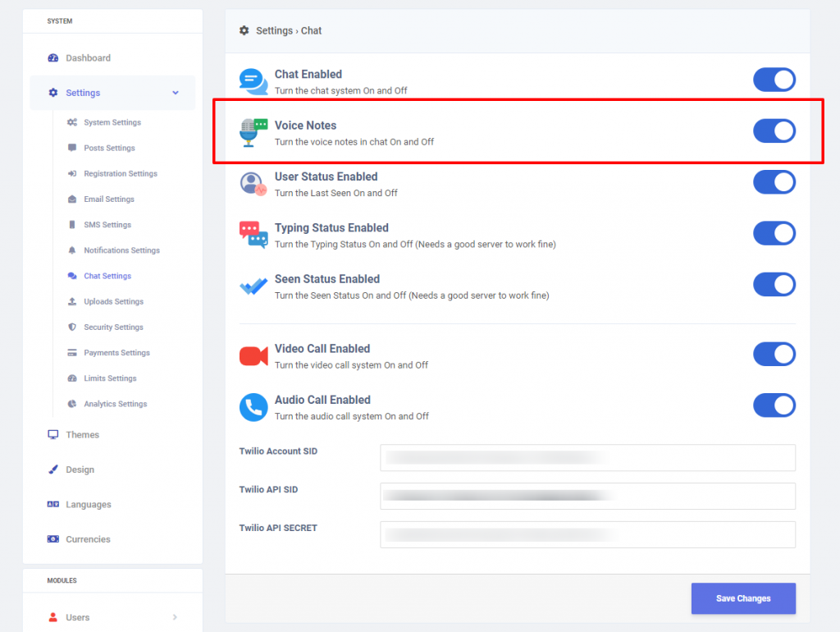Go to Security Settings

click(113, 327)
